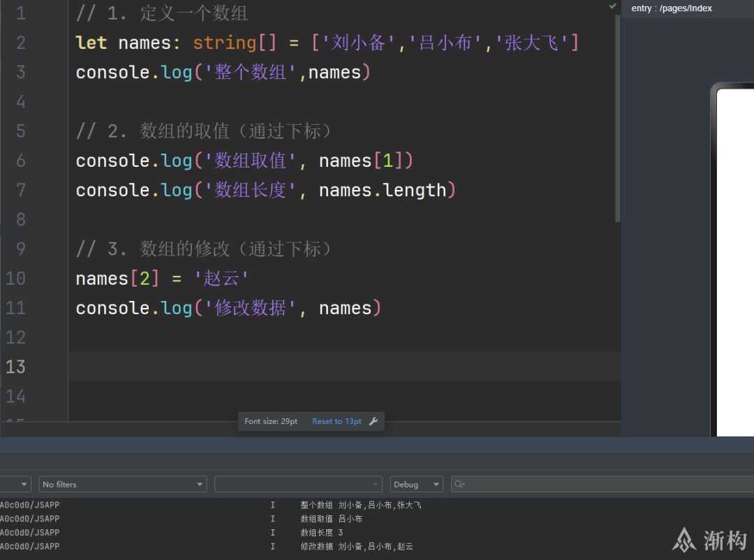Open the empty dropdown beside 'No filters'
This screenshot has height=560, width=754.
click(x=298, y=484)
